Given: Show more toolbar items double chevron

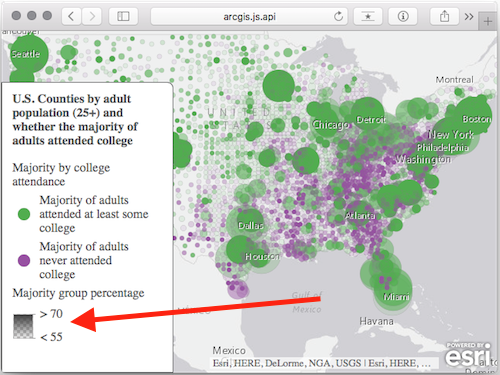Looking at the screenshot, I should coord(469,17).
